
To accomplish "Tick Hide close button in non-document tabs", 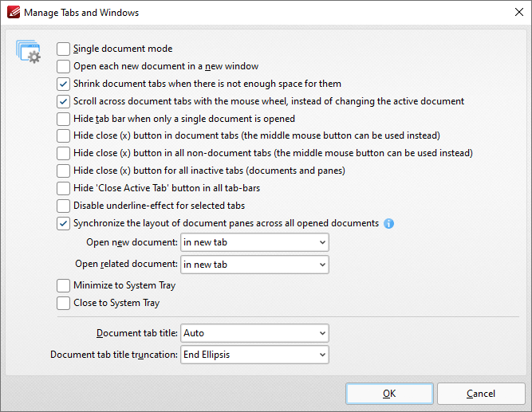I will pyautogui.click(x=64, y=153).
